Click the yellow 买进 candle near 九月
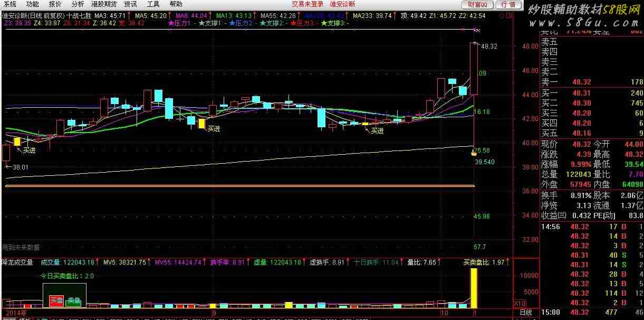 (x=201, y=123)
